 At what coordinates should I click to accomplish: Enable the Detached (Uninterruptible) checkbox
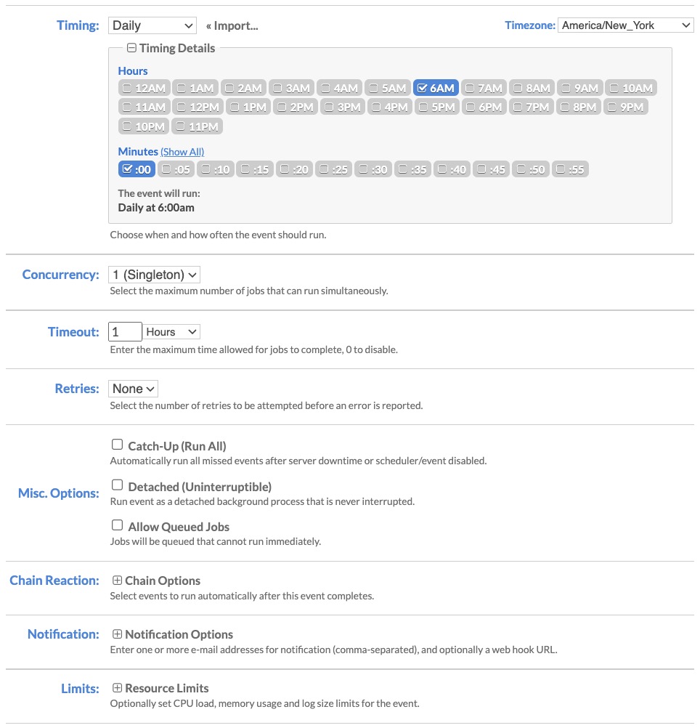(117, 485)
